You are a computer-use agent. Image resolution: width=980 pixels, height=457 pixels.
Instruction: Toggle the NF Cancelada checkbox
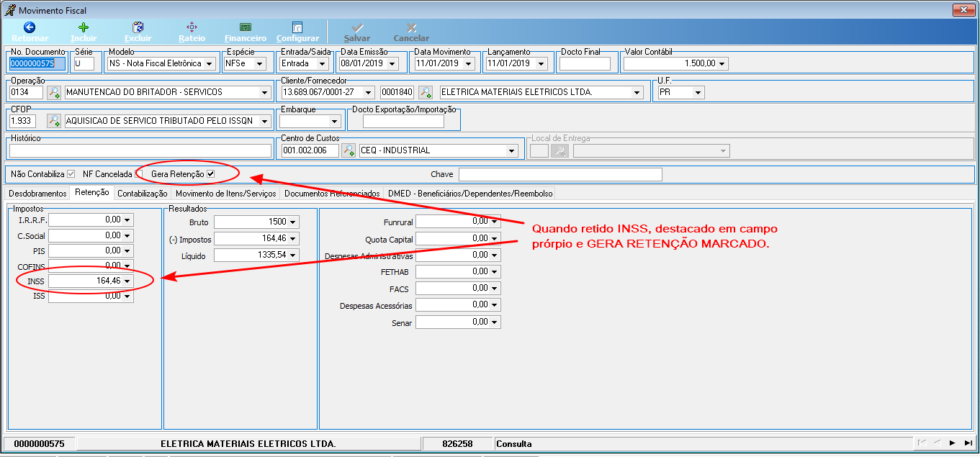coord(140,173)
